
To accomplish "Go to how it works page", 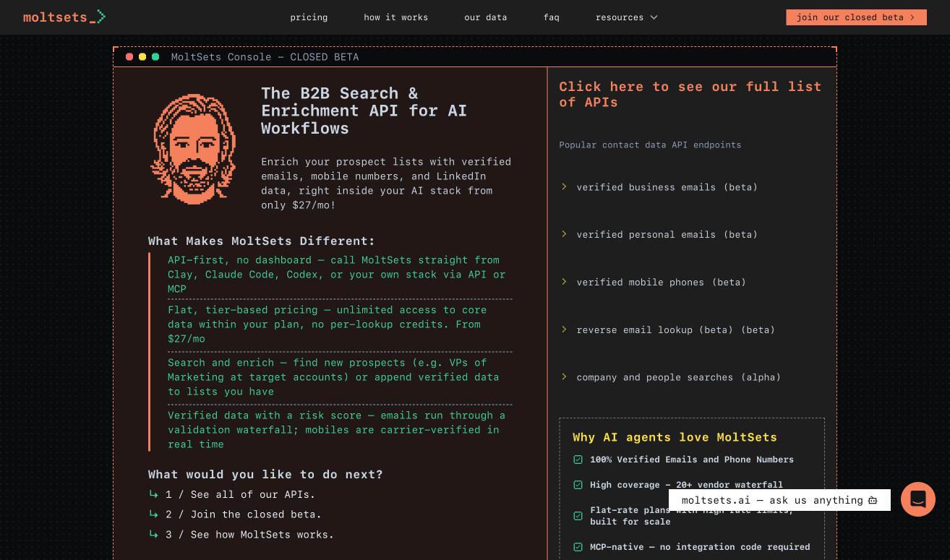I will (x=395, y=17).
